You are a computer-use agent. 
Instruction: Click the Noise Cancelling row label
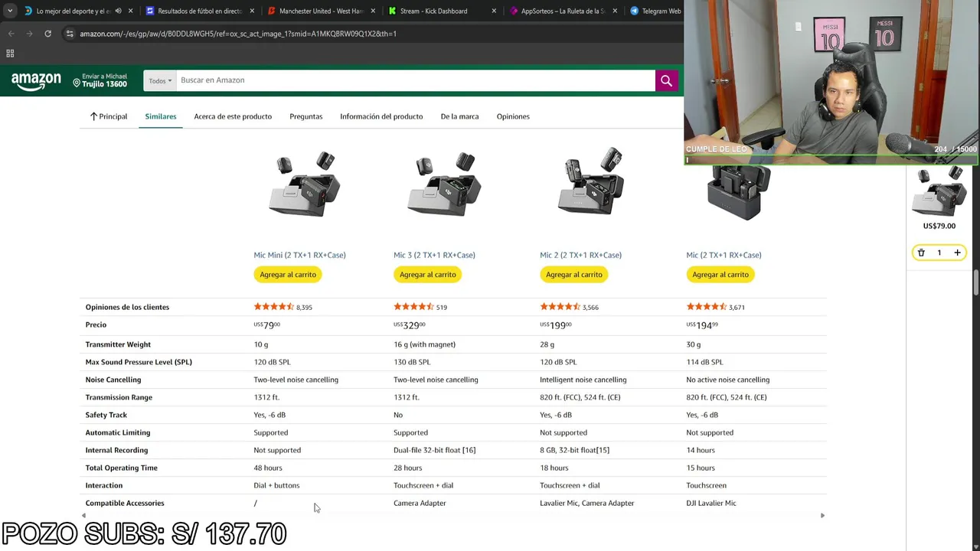(x=113, y=380)
